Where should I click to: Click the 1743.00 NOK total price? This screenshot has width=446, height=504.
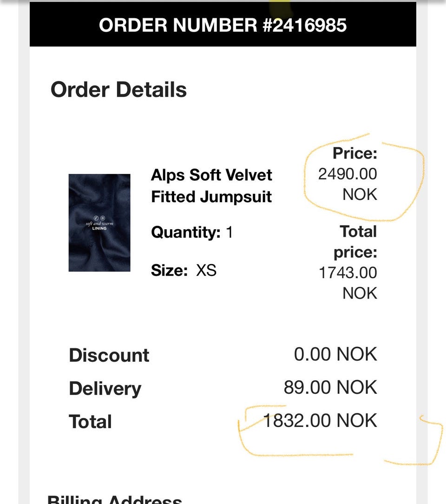point(348,273)
